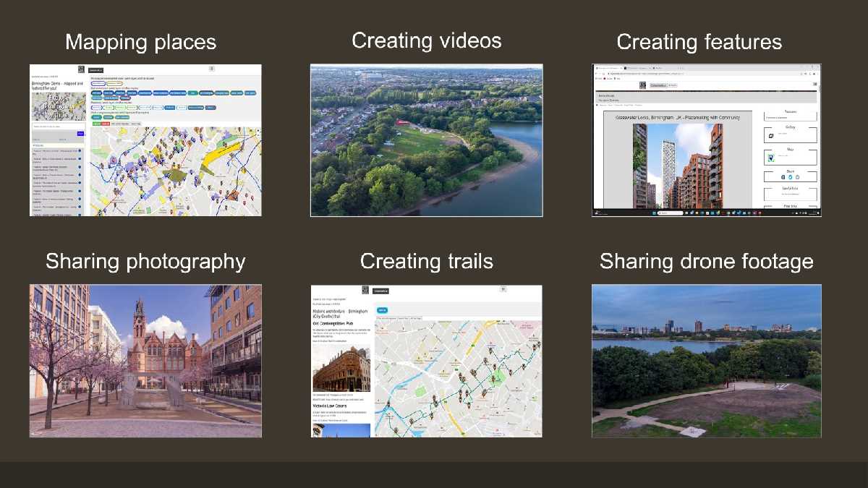Viewport: 868px width, 488px height.
Task: Open the drone footage image of the park
Action: 706,361
